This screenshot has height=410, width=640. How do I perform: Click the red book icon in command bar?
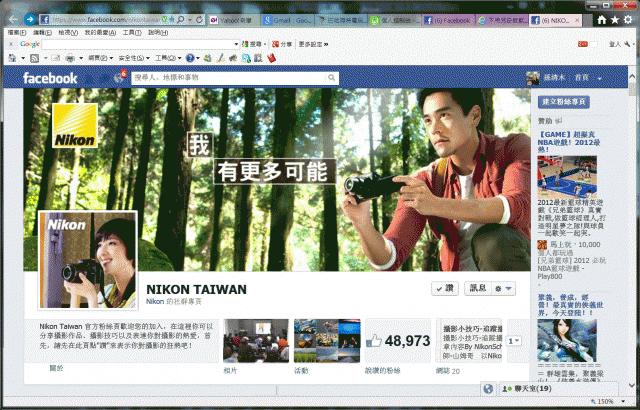point(271,58)
